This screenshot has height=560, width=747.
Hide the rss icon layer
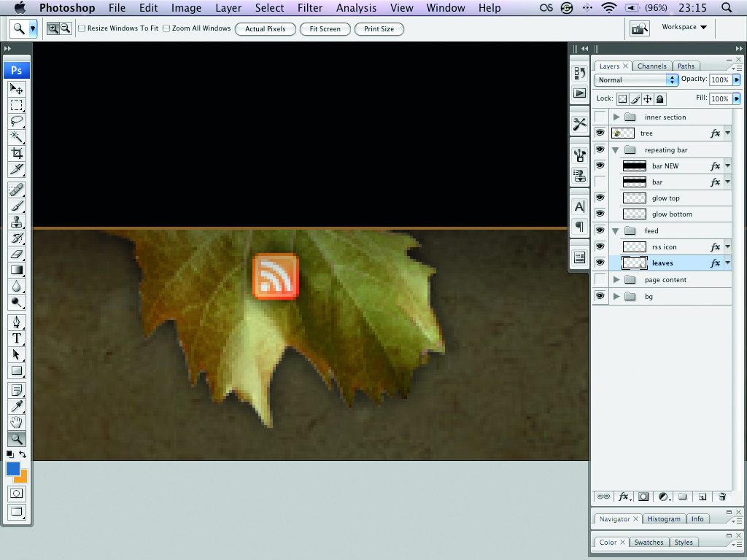tap(600, 246)
